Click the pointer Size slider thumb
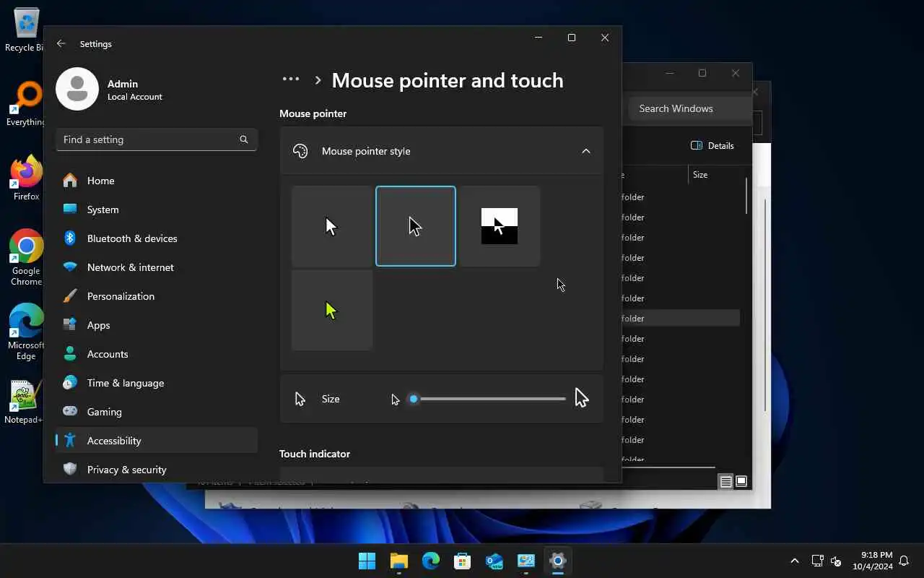 click(414, 399)
